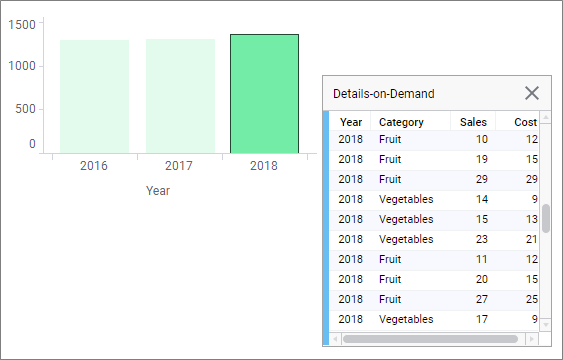The height and width of the screenshot is (360, 563).
Task: Click the horizontal scroll left arrow
Action: pyautogui.click(x=335, y=339)
